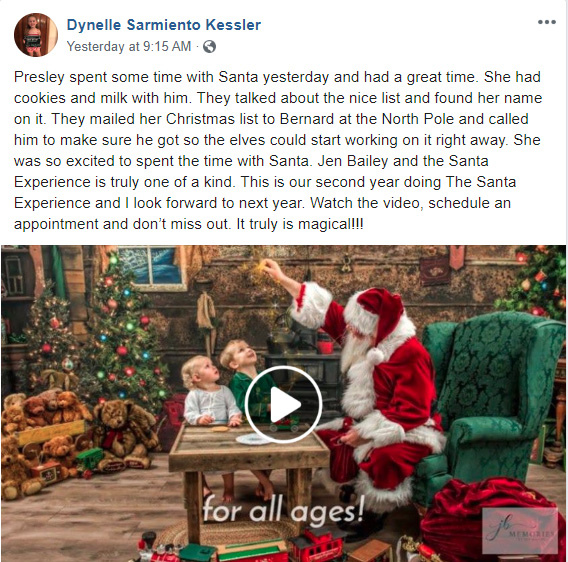Click the globe public privacy icon

[x=209, y=46]
